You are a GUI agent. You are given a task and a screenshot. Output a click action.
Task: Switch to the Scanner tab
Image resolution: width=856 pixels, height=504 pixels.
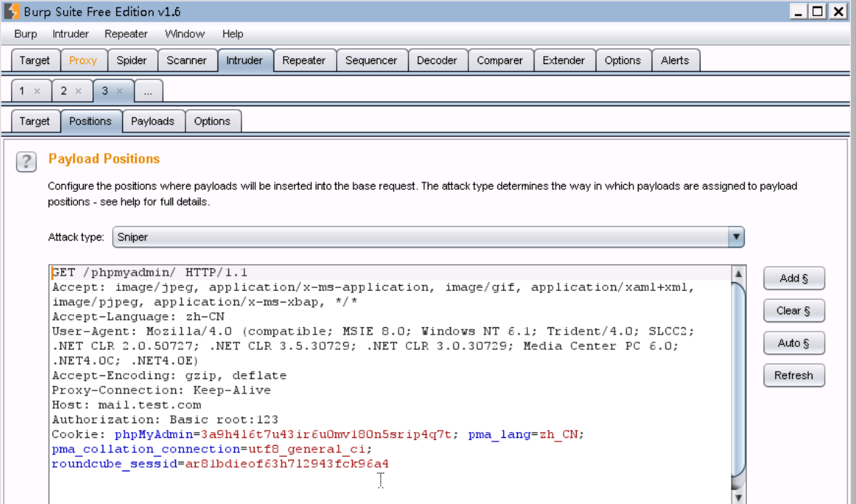[x=187, y=60]
